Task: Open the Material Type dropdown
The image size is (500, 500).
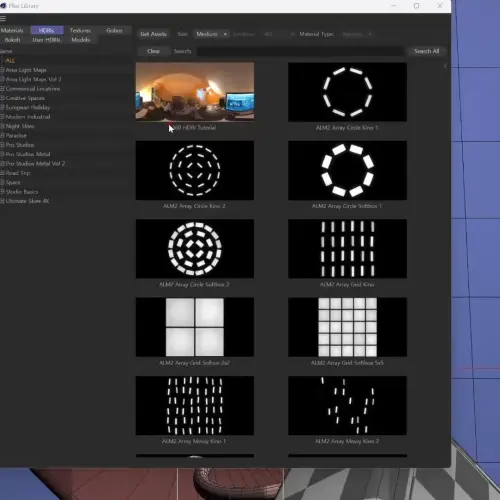Action: [357, 34]
